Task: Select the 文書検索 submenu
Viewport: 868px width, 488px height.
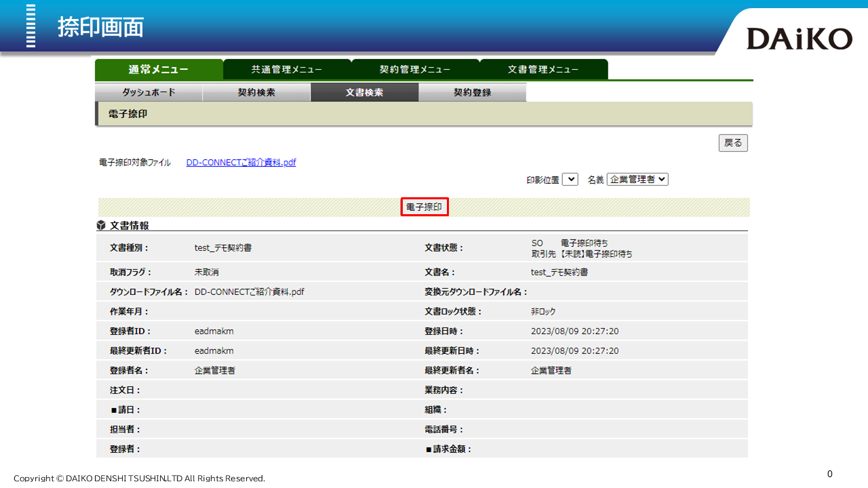Action: pos(364,92)
